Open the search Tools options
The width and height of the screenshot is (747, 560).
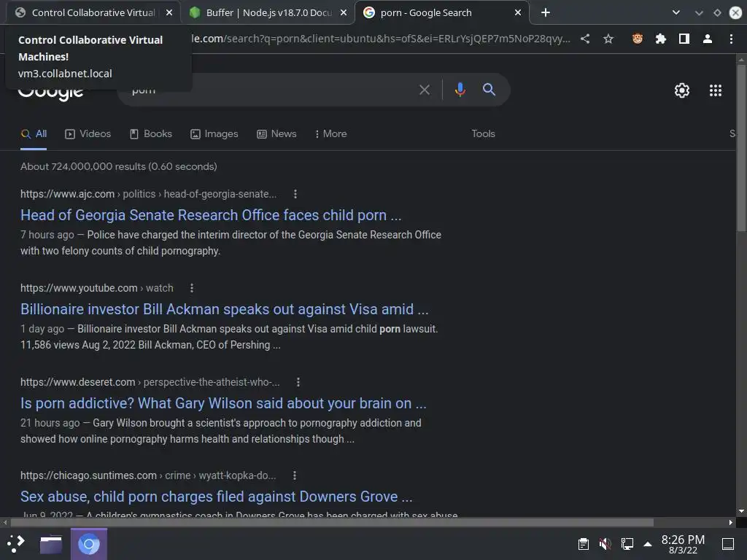pos(483,134)
